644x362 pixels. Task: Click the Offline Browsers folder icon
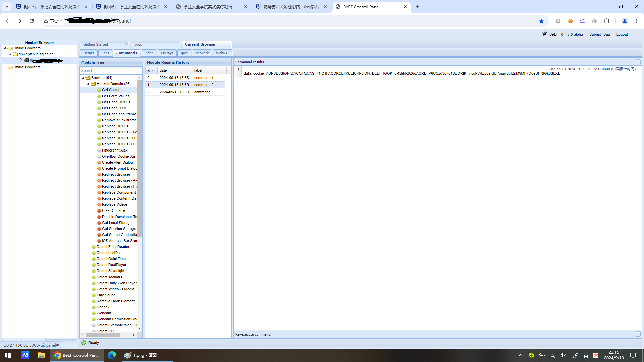[x=10, y=67]
